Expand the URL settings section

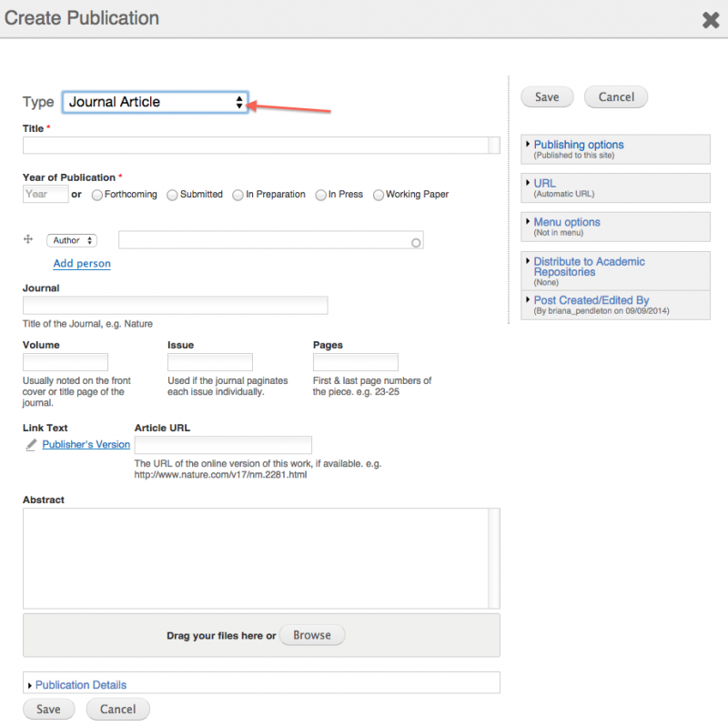coord(544,184)
